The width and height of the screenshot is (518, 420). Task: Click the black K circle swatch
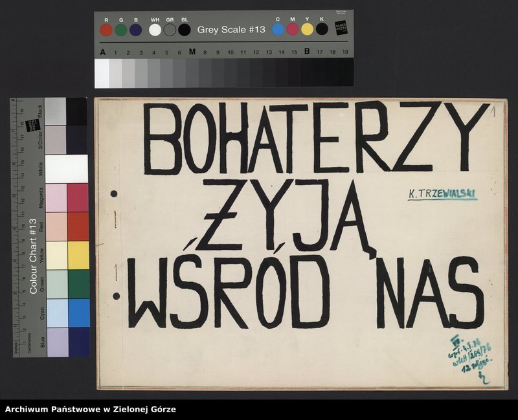pos(322,29)
